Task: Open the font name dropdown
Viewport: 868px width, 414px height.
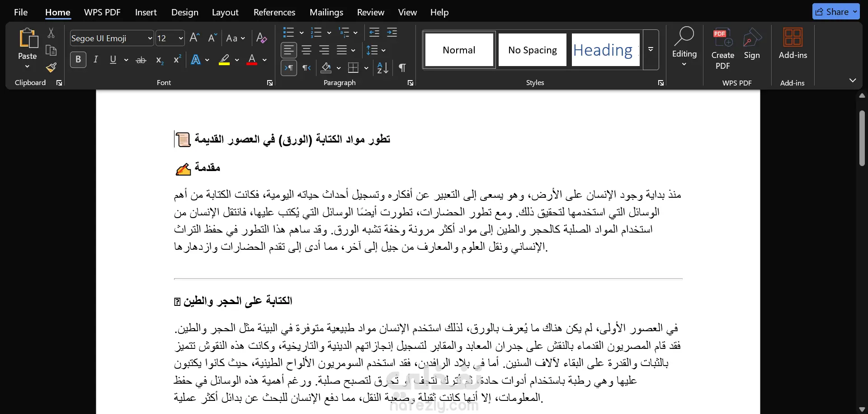Action: coord(150,38)
